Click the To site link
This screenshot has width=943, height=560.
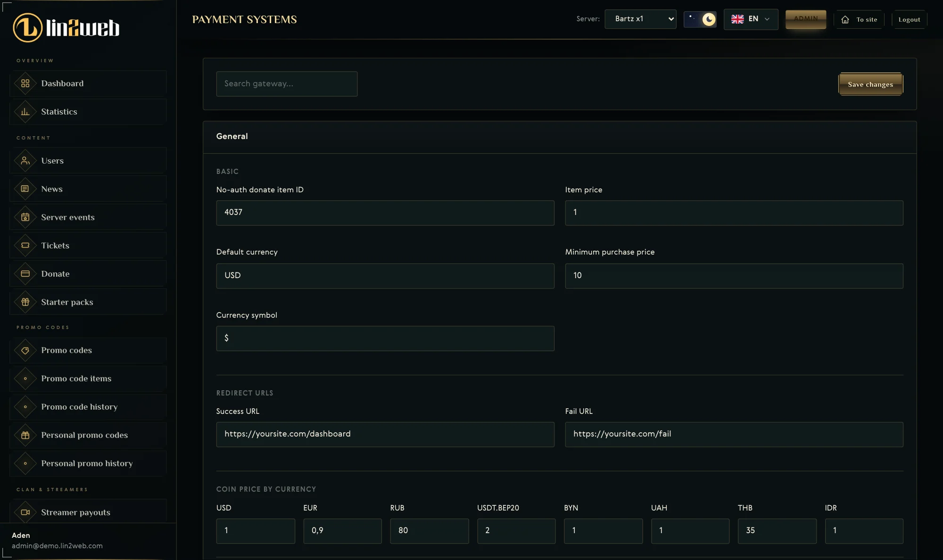(860, 20)
